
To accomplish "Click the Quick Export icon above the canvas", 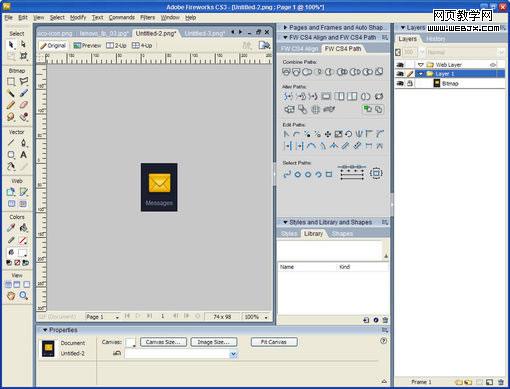I will click(264, 45).
